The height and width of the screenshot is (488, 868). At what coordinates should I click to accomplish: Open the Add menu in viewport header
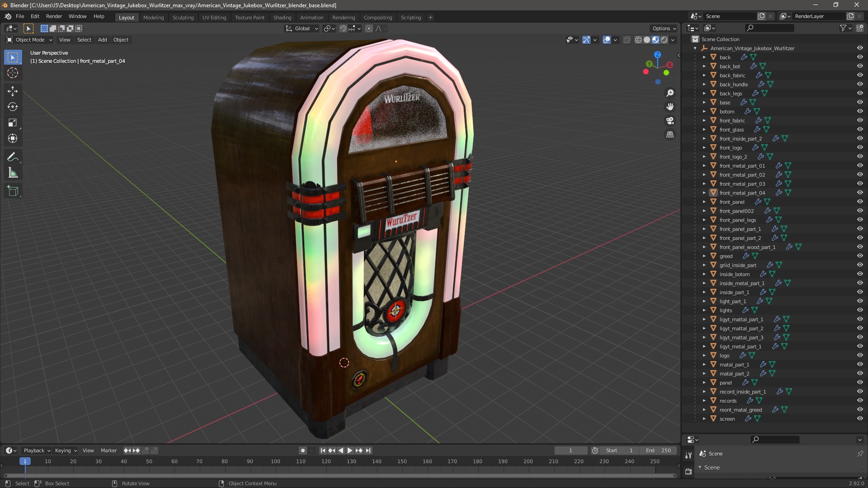(103, 40)
